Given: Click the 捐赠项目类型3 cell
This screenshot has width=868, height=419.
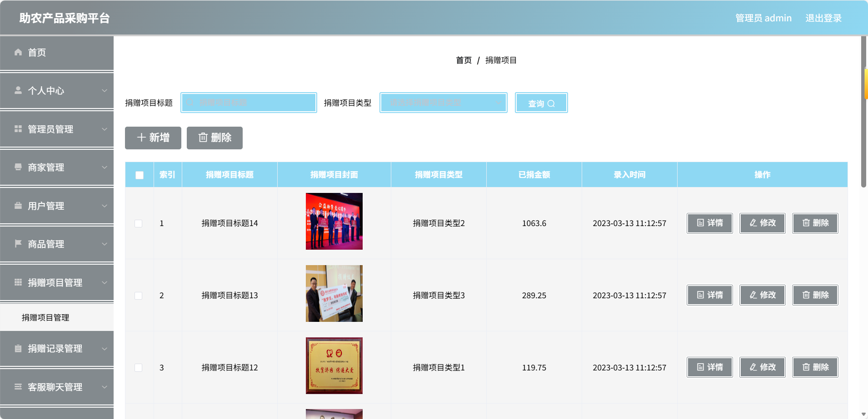Looking at the screenshot, I should (439, 296).
